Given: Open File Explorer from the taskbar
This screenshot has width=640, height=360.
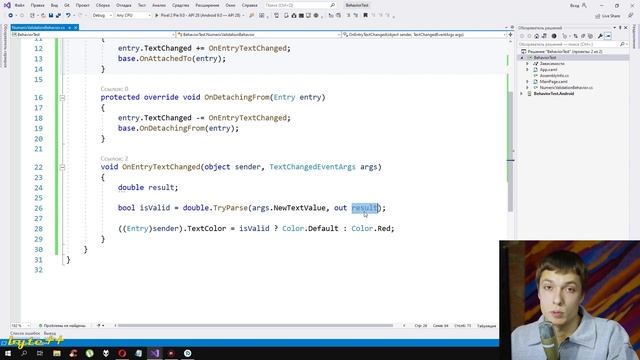Looking at the screenshot, I should point(57,353).
